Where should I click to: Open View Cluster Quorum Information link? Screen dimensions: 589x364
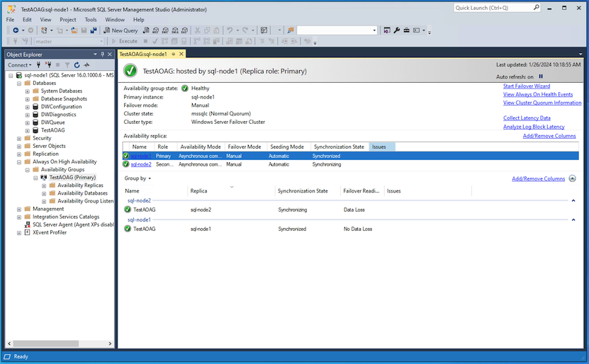point(542,103)
